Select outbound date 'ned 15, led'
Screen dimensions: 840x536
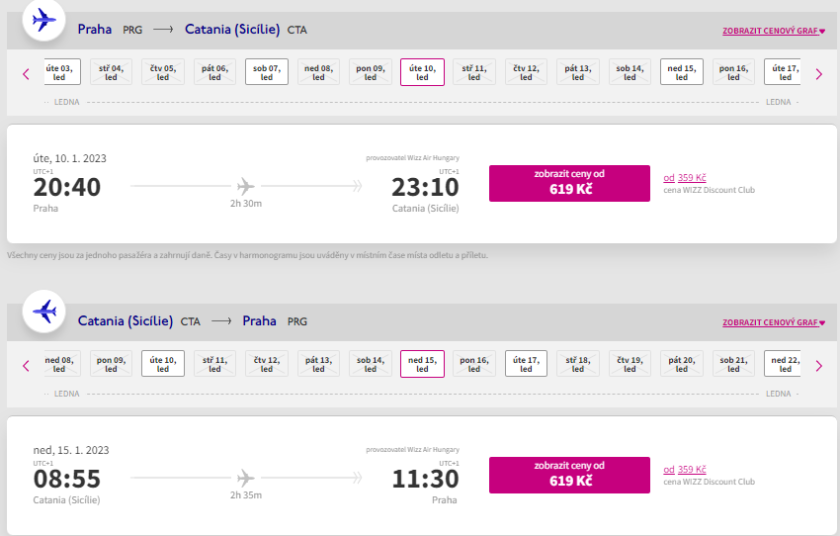click(x=681, y=73)
